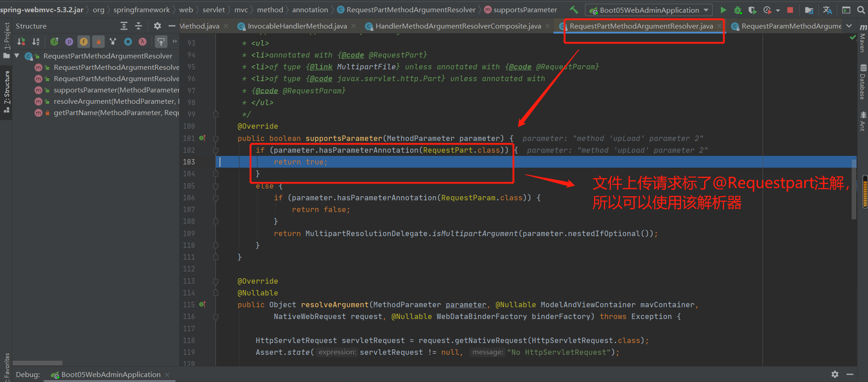Screen dimensions: 868x382
Task: Close Boot05WebAdminApplication debug tab
Action: coord(167,374)
